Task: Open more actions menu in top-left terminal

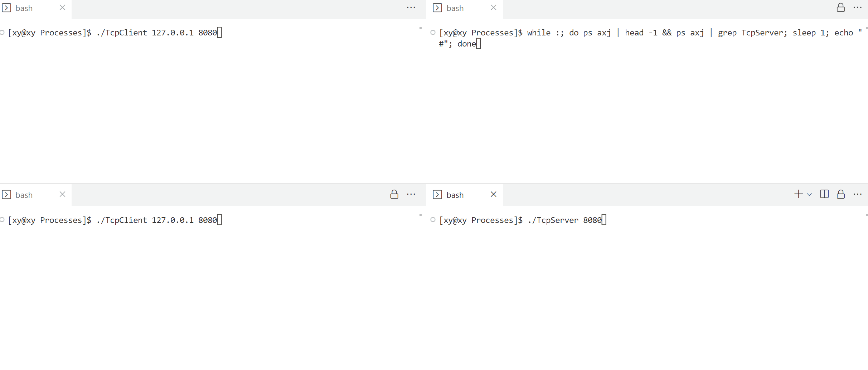Action: (x=411, y=8)
